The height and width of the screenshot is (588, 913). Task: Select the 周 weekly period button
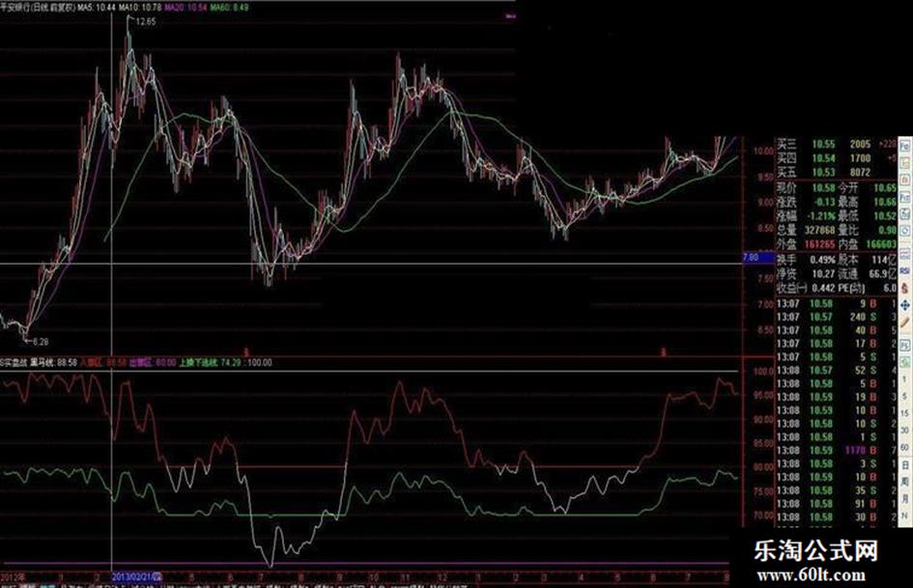tap(905, 482)
